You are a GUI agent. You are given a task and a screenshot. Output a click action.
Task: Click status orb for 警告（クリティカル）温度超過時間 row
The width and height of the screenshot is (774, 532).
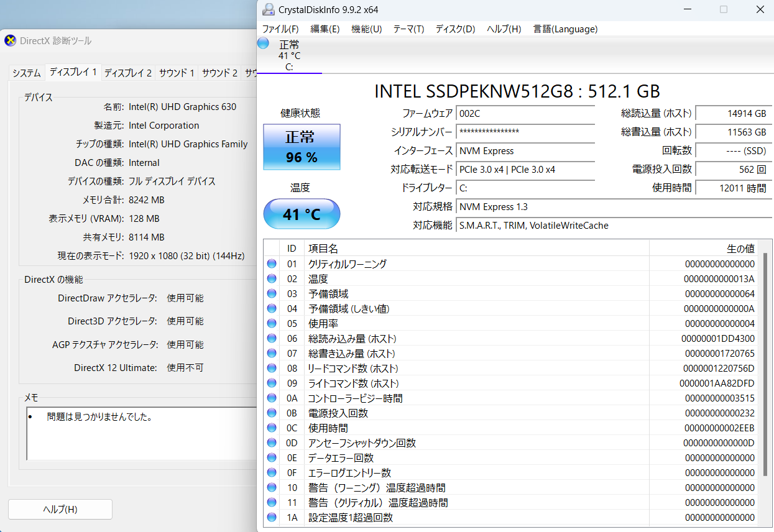point(272,502)
